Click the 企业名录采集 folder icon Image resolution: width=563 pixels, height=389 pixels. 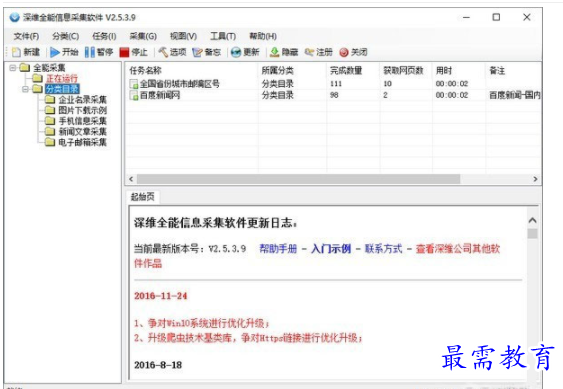[50, 99]
